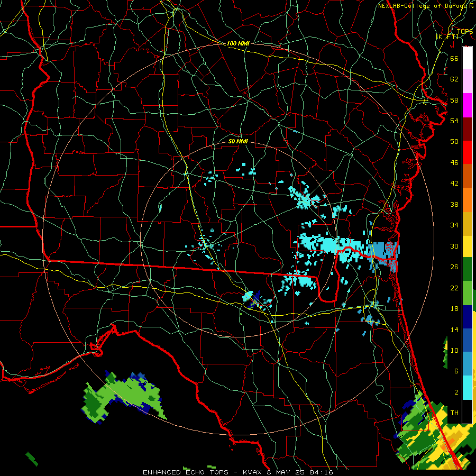The height and width of the screenshot is (476, 476).
Task: Select the bright red legend swatch
Action: tap(467, 152)
